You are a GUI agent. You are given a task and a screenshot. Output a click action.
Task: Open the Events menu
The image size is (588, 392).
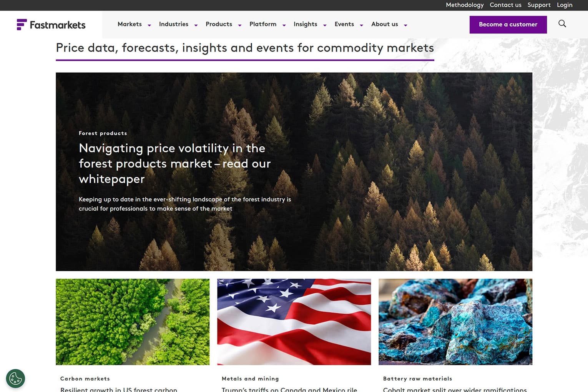(x=344, y=24)
